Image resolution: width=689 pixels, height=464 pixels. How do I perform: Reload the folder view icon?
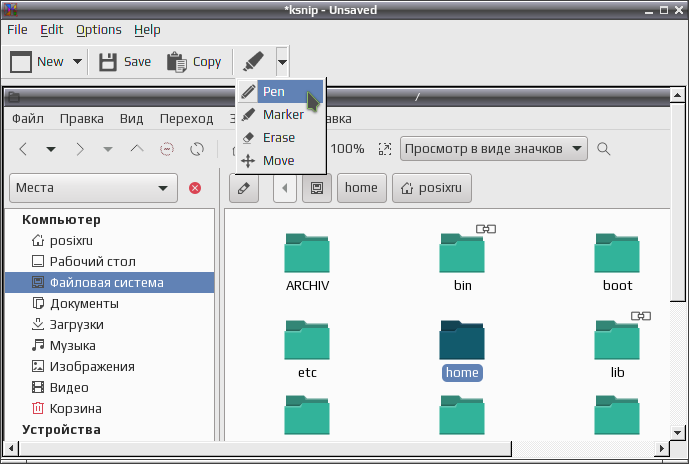pos(197,149)
